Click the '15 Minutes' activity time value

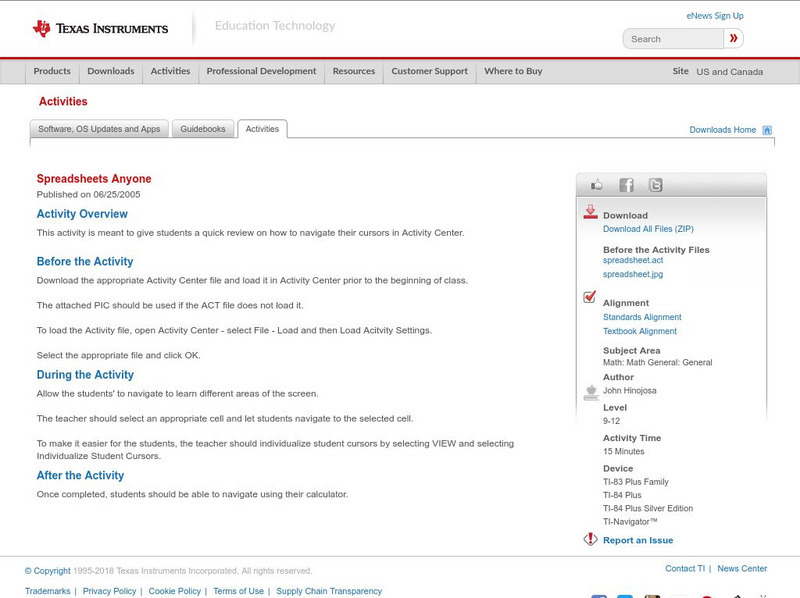pos(623,452)
